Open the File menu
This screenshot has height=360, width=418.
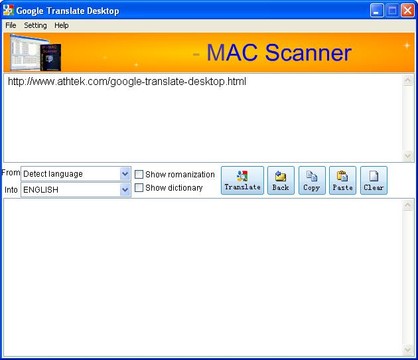tap(11, 25)
